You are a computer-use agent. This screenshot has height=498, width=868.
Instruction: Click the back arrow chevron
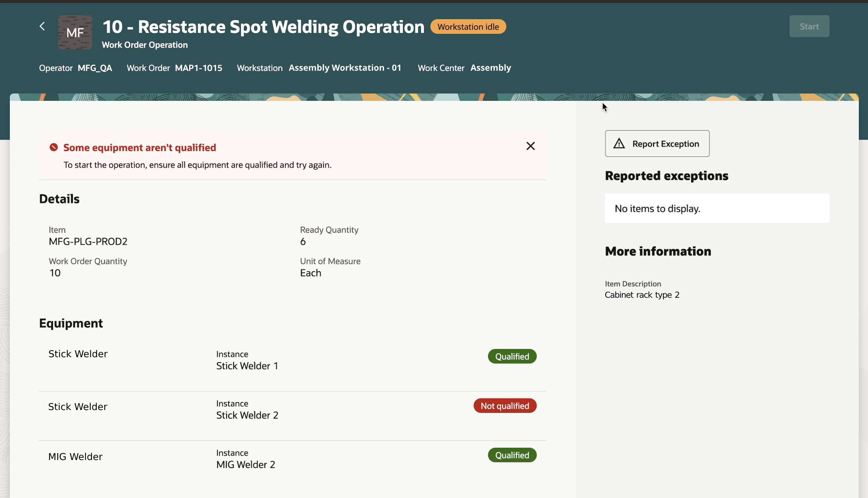point(42,26)
